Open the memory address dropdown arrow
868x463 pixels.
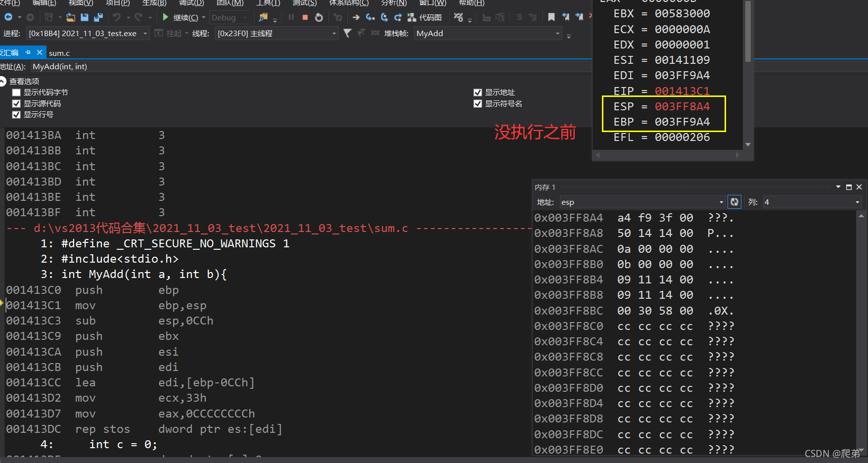tap(721, 202)
